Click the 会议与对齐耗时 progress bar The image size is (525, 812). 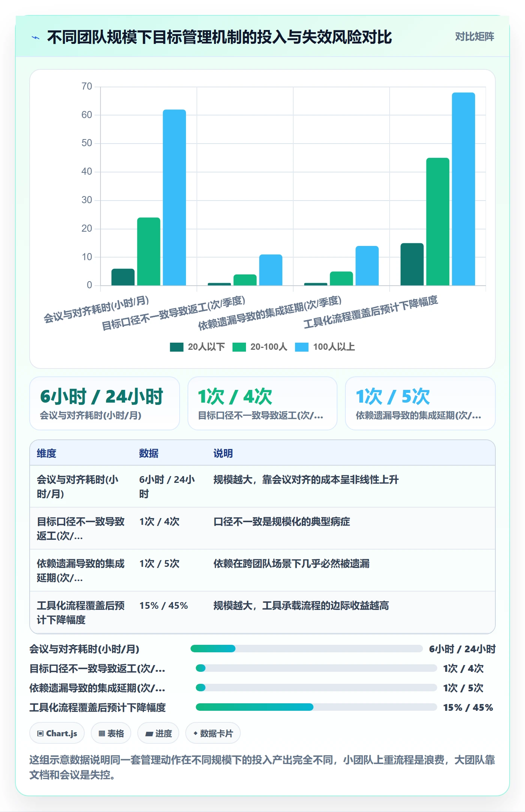307,649
